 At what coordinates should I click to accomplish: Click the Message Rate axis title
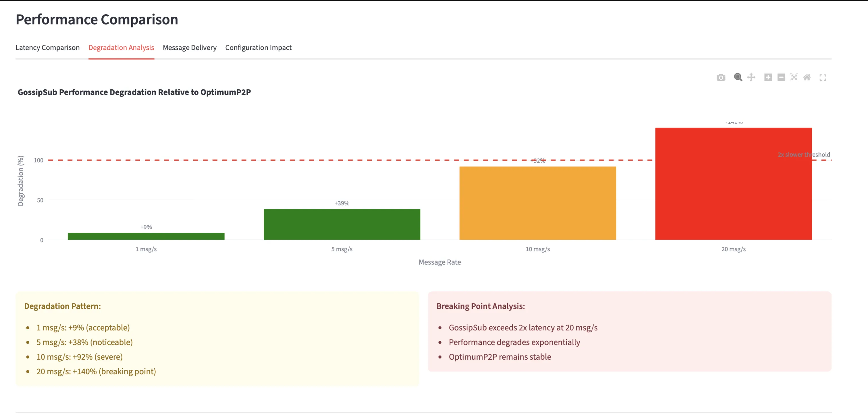[x=439, y=262]
